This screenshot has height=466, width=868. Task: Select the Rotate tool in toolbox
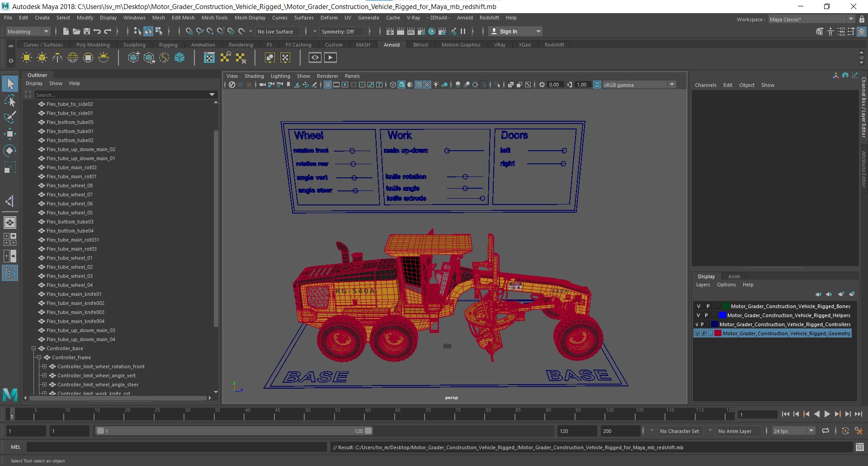pyautogui.click(x=10, y=150)
